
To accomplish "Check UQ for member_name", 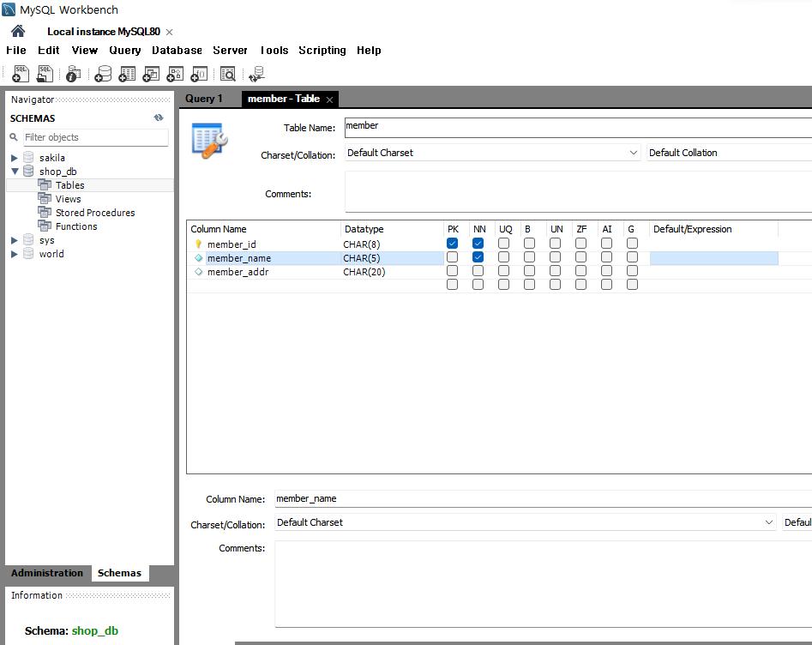I will 503,257.
